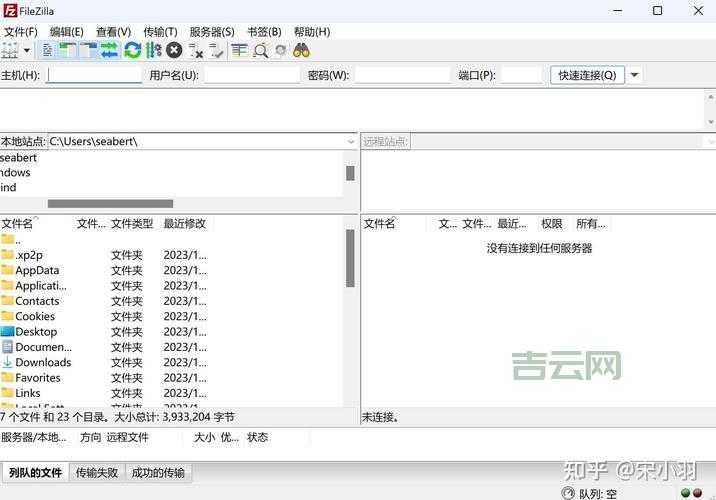
Task: Select the Documen... folder
Action: pyautogui.click(x=37, y=347)
